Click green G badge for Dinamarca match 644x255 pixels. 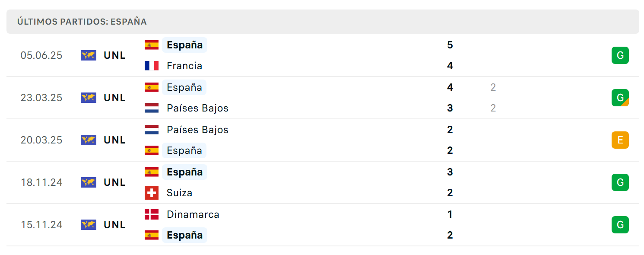tap(620, 225)
